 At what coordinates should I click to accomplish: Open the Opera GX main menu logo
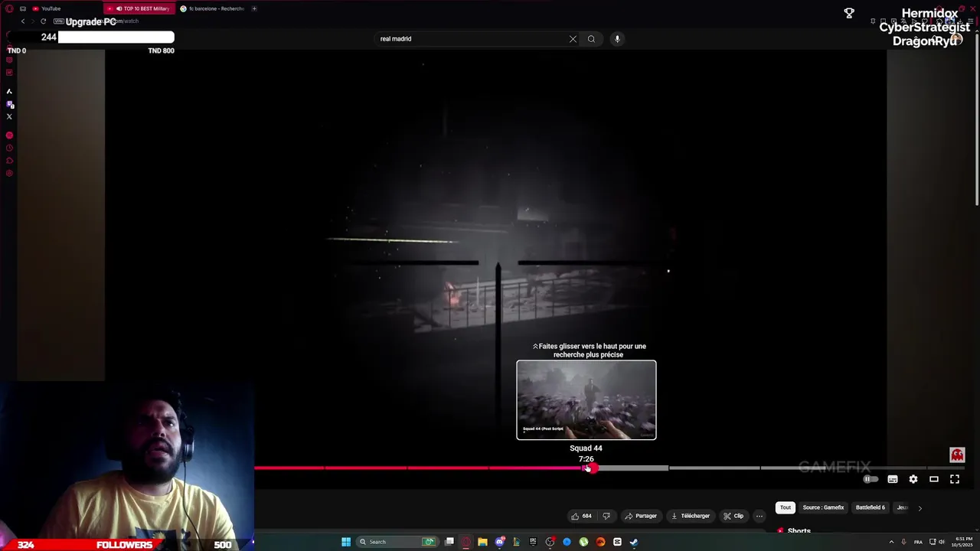pos(9,8)
